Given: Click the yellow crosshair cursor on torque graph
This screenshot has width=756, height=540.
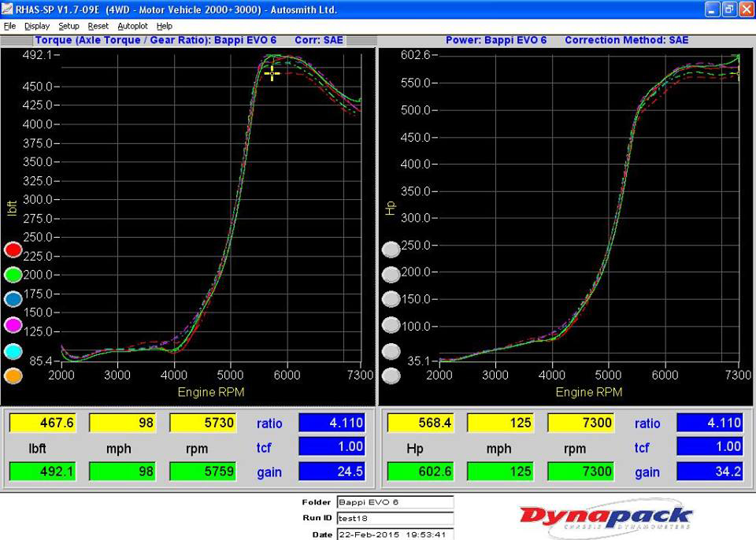Looking at the screenshot, I should (x=272, y=73).
